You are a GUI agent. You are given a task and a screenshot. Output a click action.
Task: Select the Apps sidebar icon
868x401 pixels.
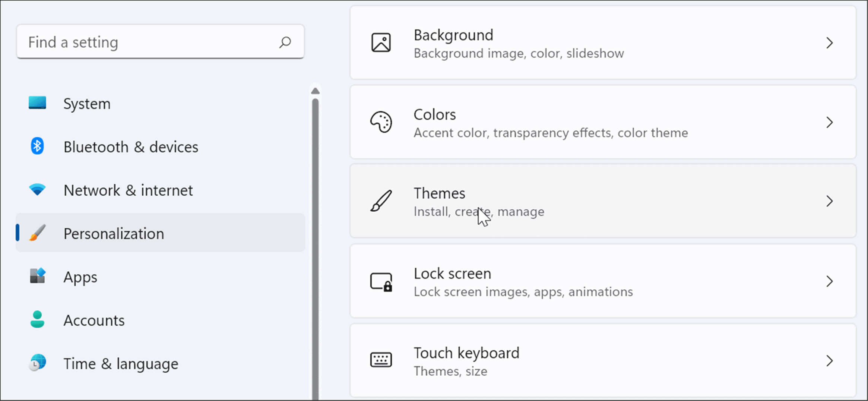tap(37, 276)
